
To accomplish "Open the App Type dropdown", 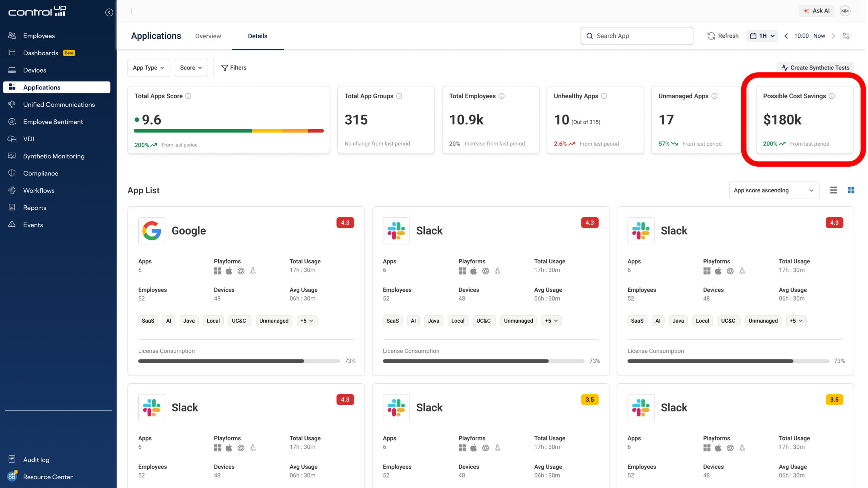I will click(149, 68).
